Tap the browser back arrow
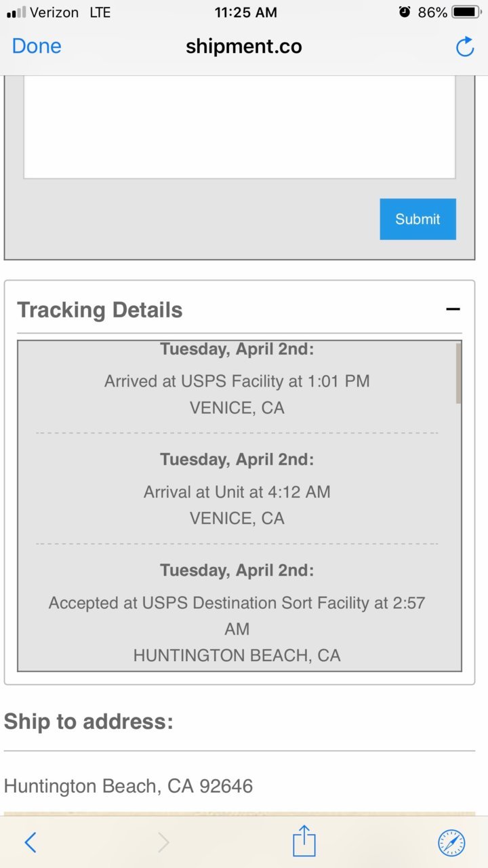This screenshot has width=488, height=868. pos(30,842)
